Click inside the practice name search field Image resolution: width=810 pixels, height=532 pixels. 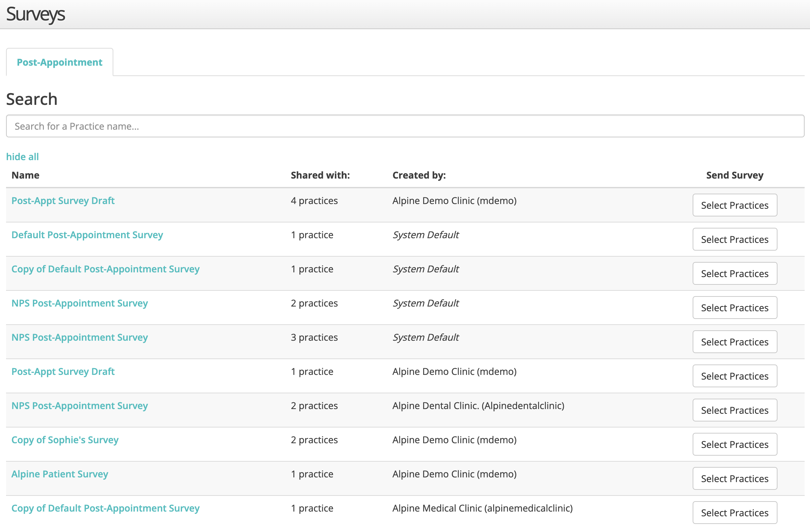pyautogui.click(x=405, y=126)
